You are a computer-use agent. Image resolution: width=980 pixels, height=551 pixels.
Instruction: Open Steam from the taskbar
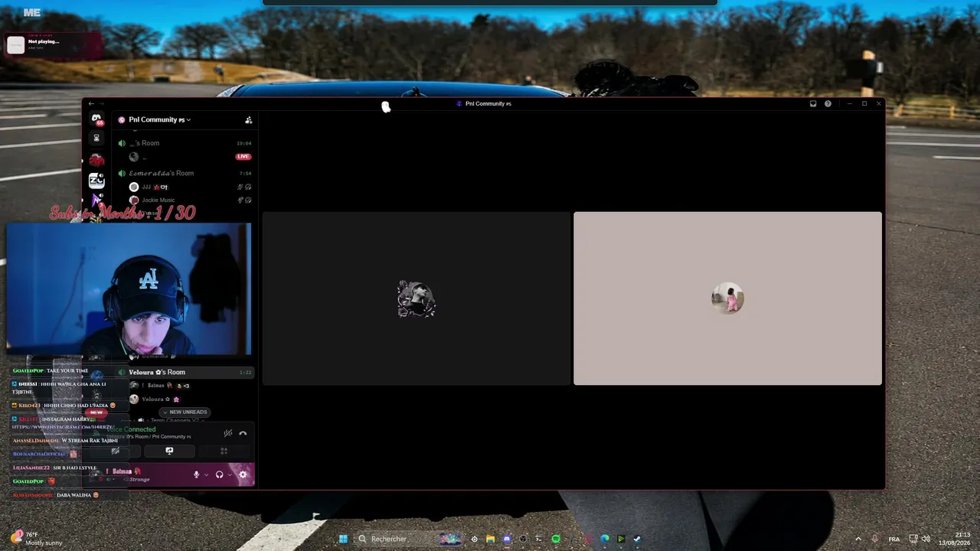point(637,539)
